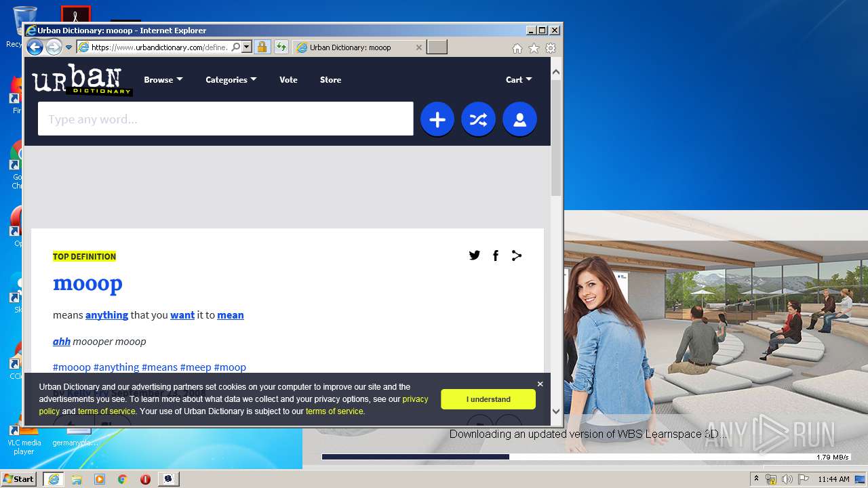Open a new IE tab
The height and width of the screenshot is (488, 868).
(x=437, y=47)
